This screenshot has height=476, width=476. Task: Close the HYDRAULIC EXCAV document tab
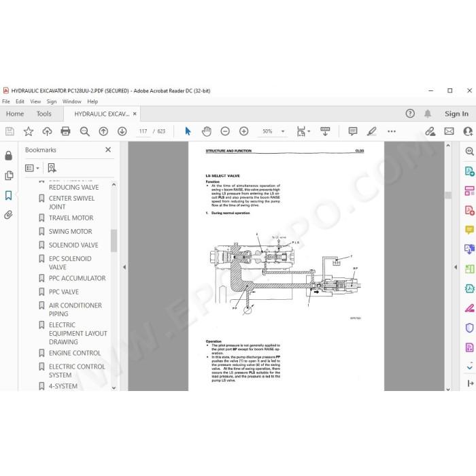pyautogui.click(x=135, y=114)
